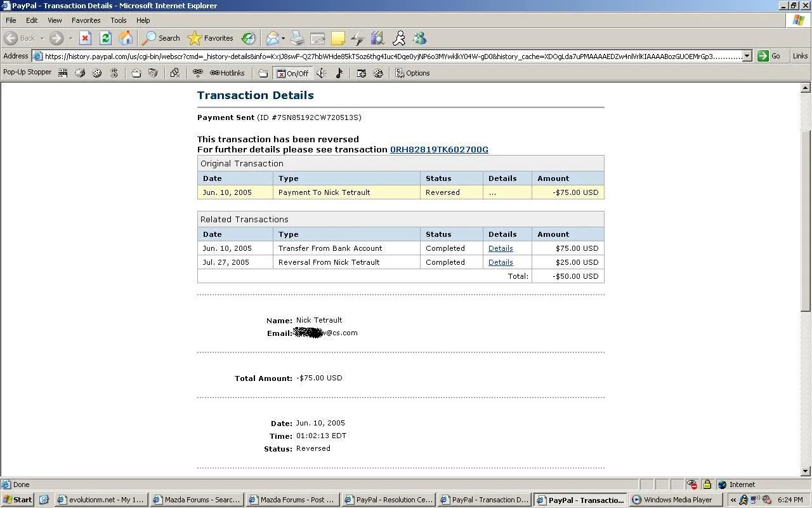Screen dimensions: 812x508
Task: Click the vertical scrollbar thumb
Action: click(806, 220)
